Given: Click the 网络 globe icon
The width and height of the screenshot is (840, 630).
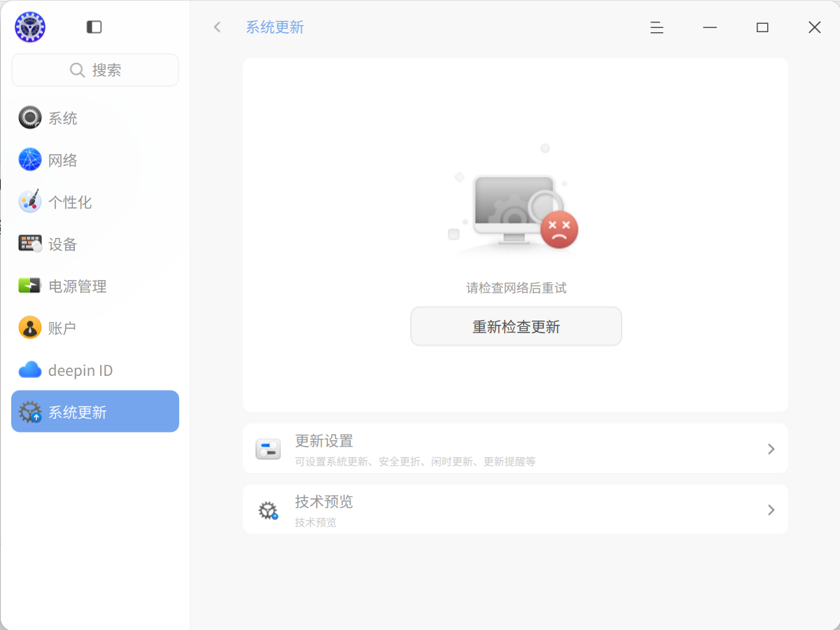Looking at the screenshot, I should click(x=30, y=160).
